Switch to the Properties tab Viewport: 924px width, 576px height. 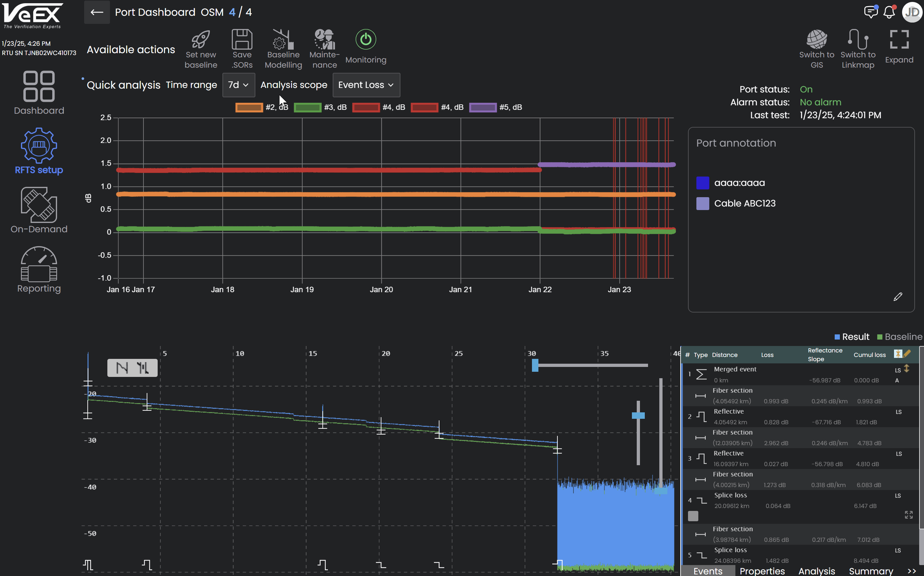[x=762, y=571]
